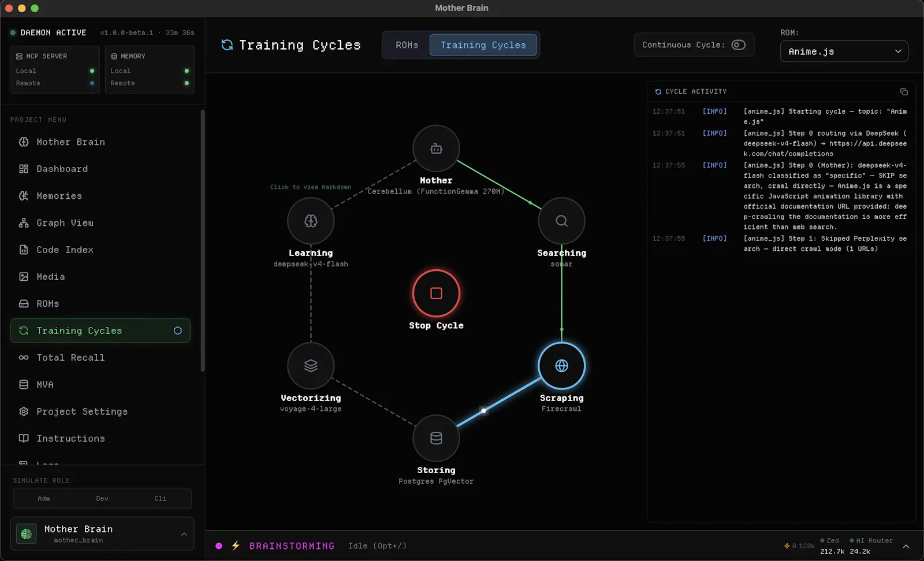Simulate the Adm role
The height and width of the screenshot is (561, 924).
click(x=44, y=499)
